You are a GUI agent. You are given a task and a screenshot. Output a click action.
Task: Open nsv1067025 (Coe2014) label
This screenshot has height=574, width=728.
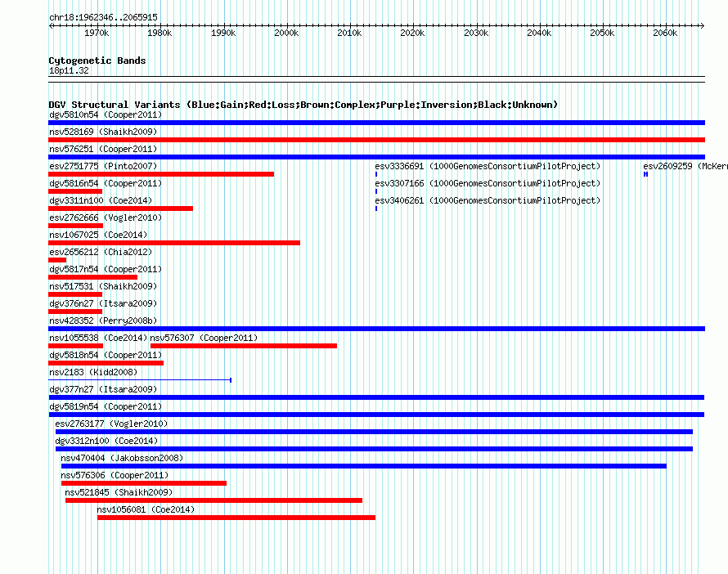tap(98, 235)
